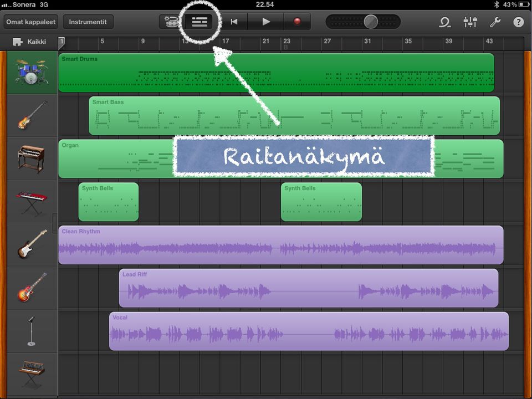The height and width of the screenshot is (399, 532).
Task: Select the Clean Rhythm audio region
Action: [x=281, y=245]
